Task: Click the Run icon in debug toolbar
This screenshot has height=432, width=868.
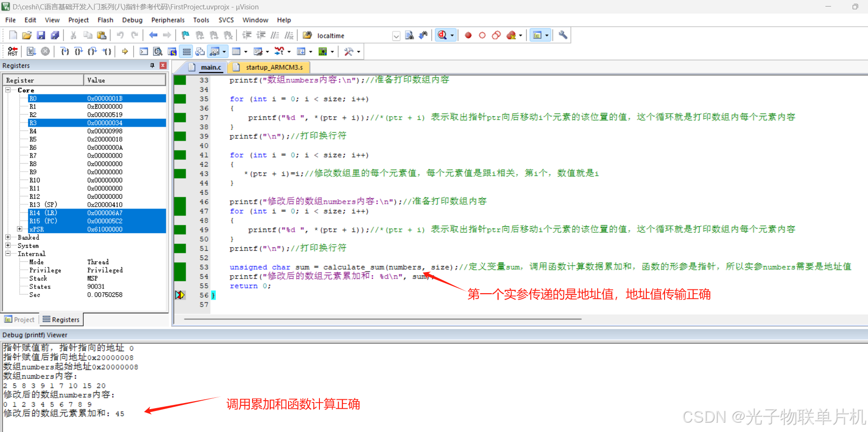Action: pyautogui.click(x=31, y=51)
